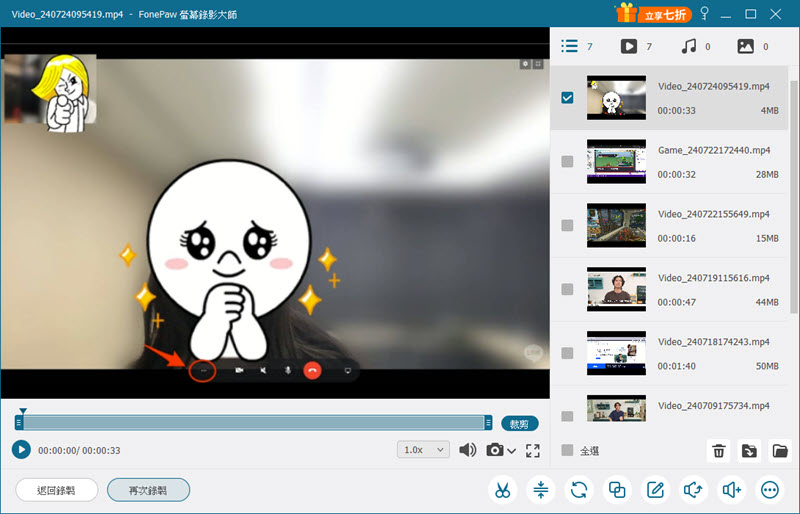The width and height of the screenshot is (800, 514).
Task: Click the playhead marker on timeline
Action: [x=22, y=411]
